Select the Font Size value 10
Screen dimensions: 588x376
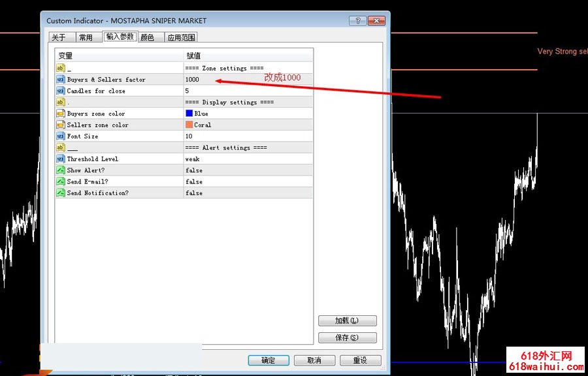click(x=189, y=136)
